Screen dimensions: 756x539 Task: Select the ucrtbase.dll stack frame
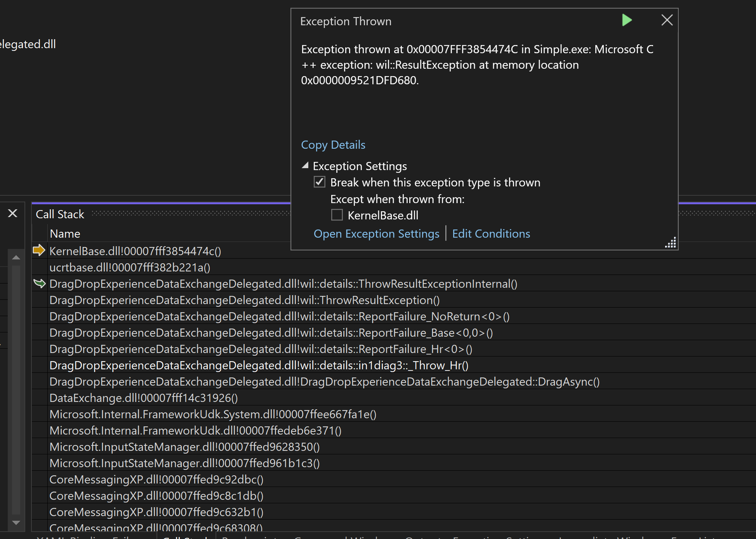[130, 268]
